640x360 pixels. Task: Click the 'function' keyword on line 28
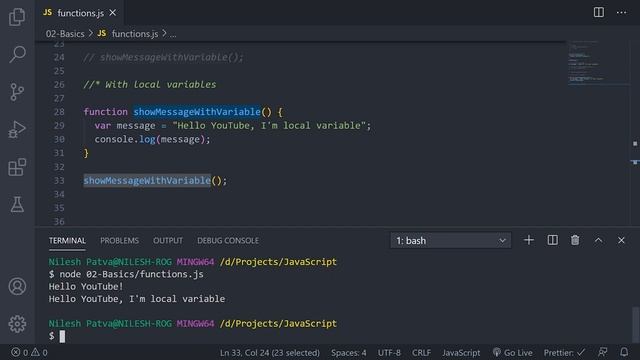pos(105,112)
